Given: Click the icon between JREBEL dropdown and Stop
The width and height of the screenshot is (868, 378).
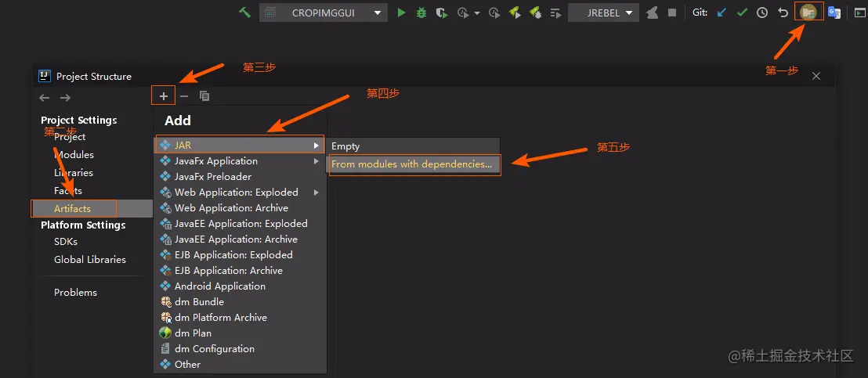Looking at the screenshot, I should tap(652, 13).
